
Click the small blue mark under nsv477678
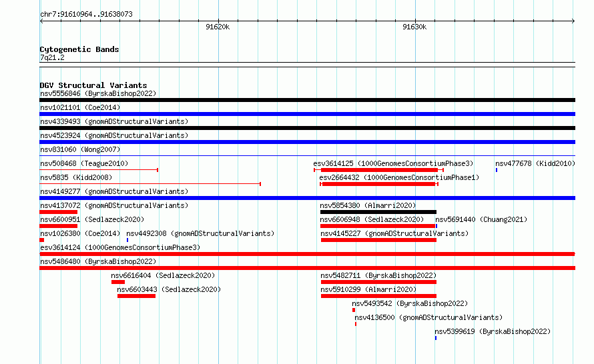click(x=497, y=170)
